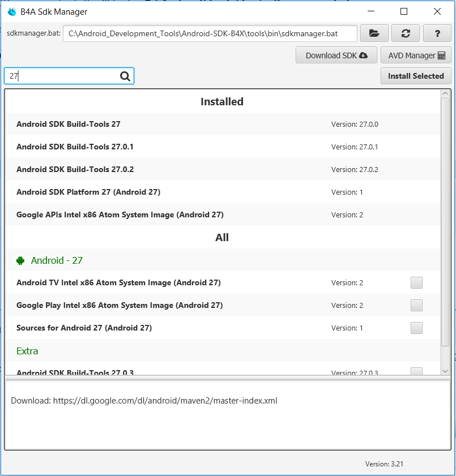The width and height of the screenshot is (456, 476).
Task: Click the Download SDK button
Action: click(x=336, y=55)
